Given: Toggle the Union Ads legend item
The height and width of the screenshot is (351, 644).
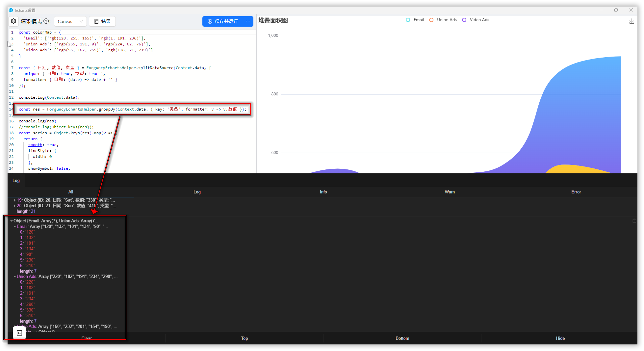Looking at the screenshot, I should [443, 20].
